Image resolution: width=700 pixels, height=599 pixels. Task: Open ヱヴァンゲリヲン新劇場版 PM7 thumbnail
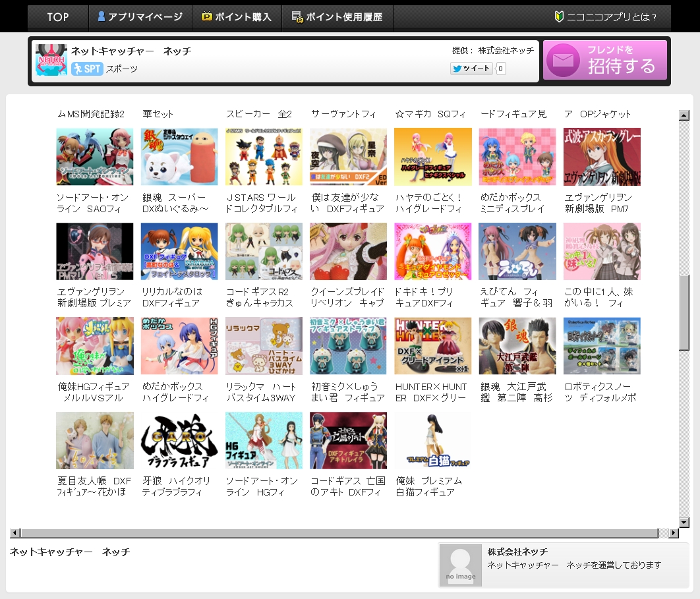tap(602, 157)
